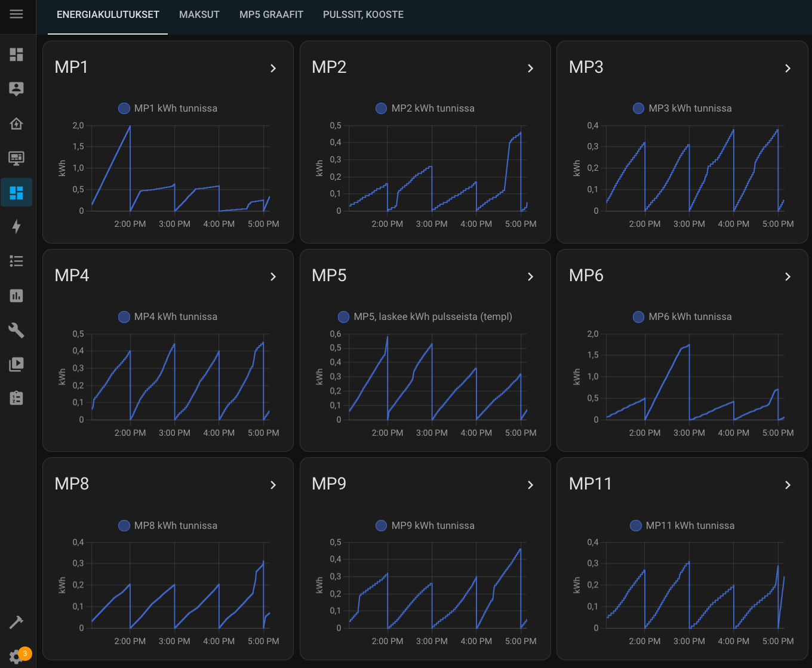This screenshot has width=812, height=668.
Task: Click the MP3 line chart plot
Action: pos(695,168)
